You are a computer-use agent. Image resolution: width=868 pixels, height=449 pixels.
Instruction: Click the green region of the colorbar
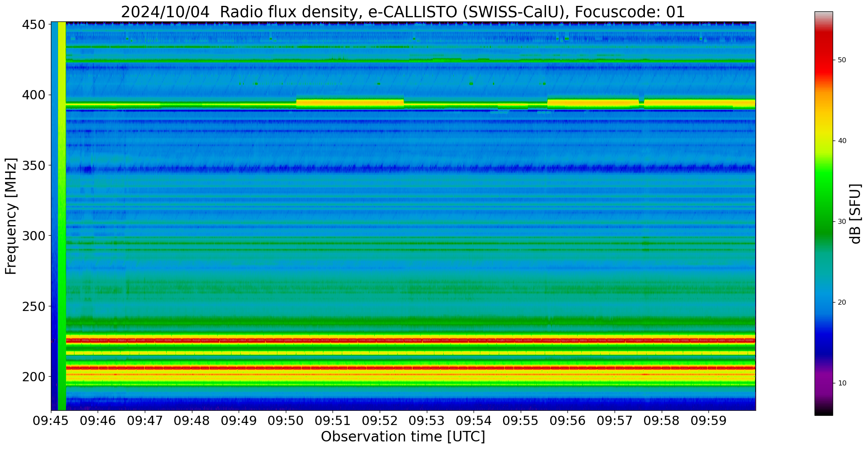(x=823, y=202)
